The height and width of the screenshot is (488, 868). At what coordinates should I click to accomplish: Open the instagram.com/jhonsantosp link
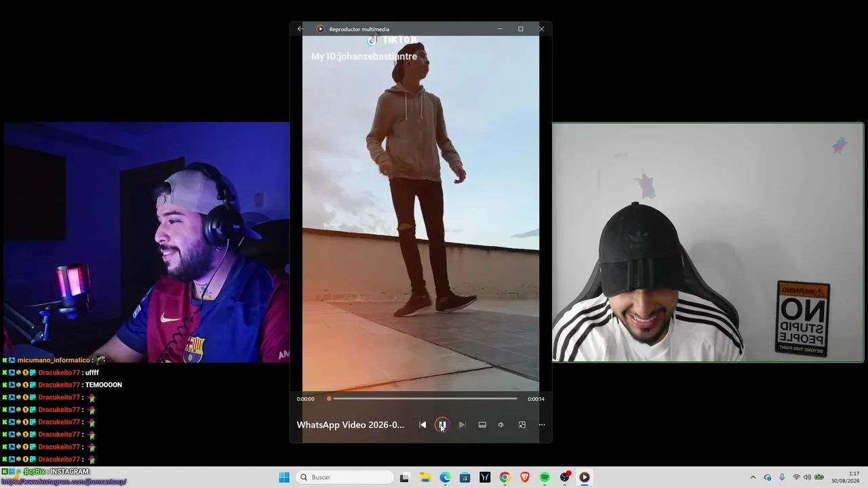pos(63,482)
